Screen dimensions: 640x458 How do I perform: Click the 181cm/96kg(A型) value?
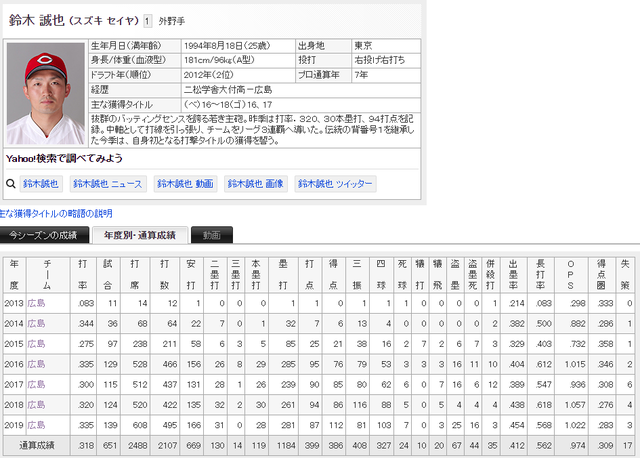pyautogui.click(x=219, y=60)
